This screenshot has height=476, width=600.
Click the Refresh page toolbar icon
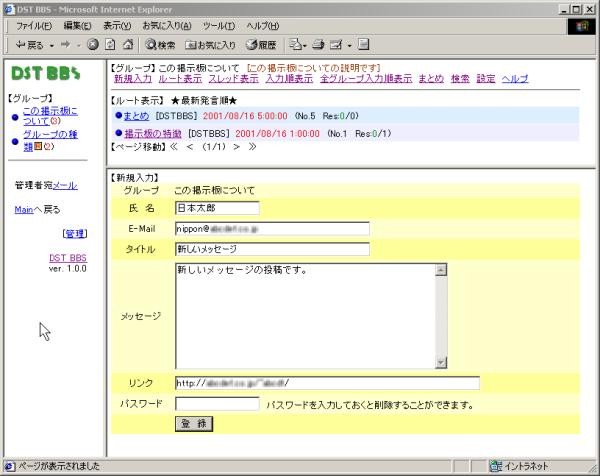click(110, 45)
